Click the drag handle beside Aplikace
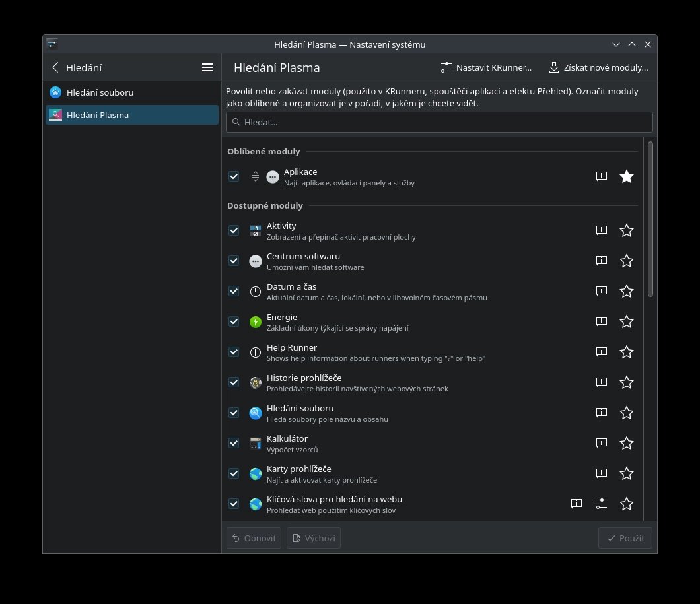 tap(256, 176)
